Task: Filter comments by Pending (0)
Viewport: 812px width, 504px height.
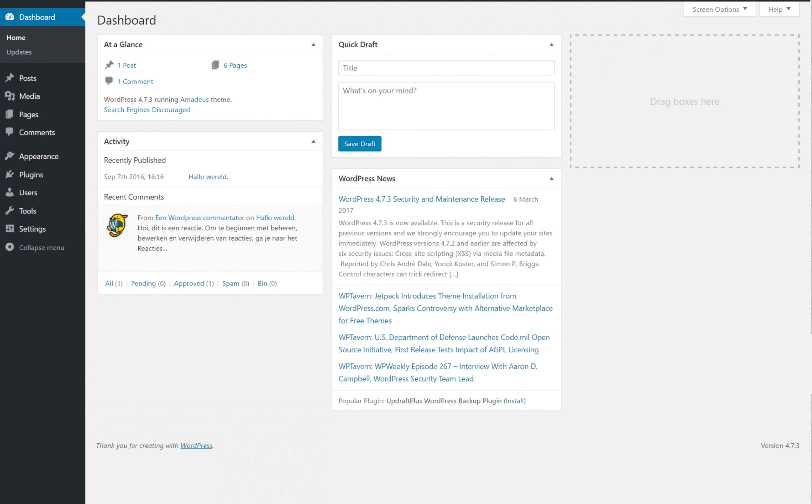Action: tap(148, 283)
